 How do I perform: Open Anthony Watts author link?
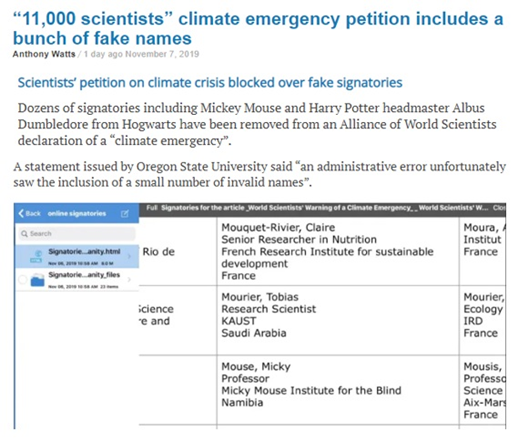tap(44, 54)
